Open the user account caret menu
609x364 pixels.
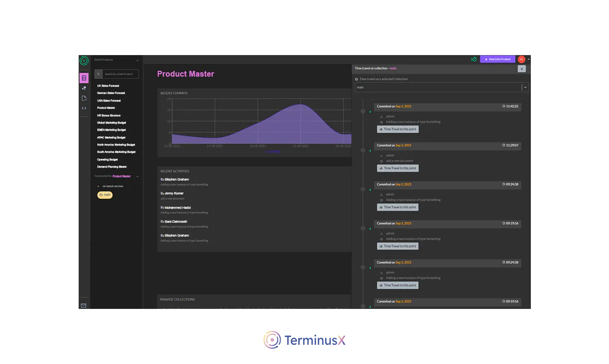tap(529, 59)
